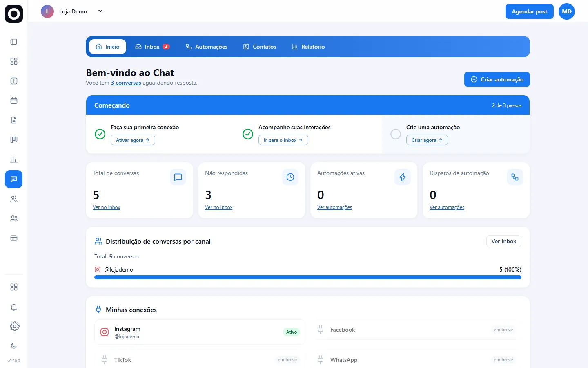Open the document icon in the sidebar
Image resolution: width=588 pixels, height=368 pixels.
[x=14, y=120]
